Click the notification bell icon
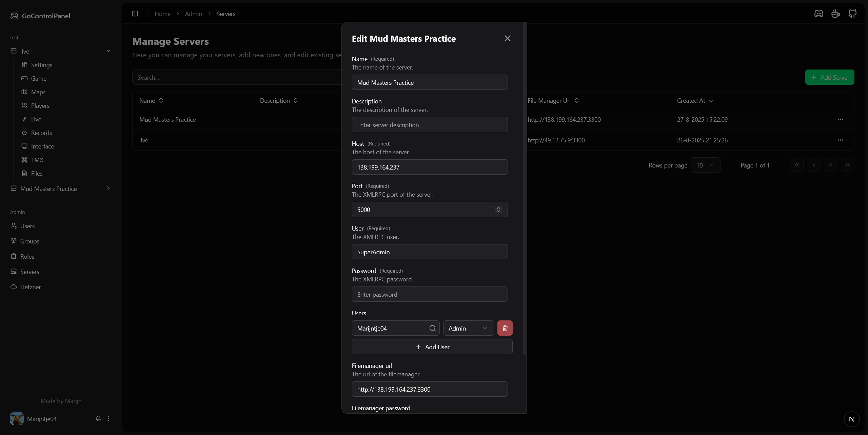Viewport: 868px width, 435px height. point(98,418)
